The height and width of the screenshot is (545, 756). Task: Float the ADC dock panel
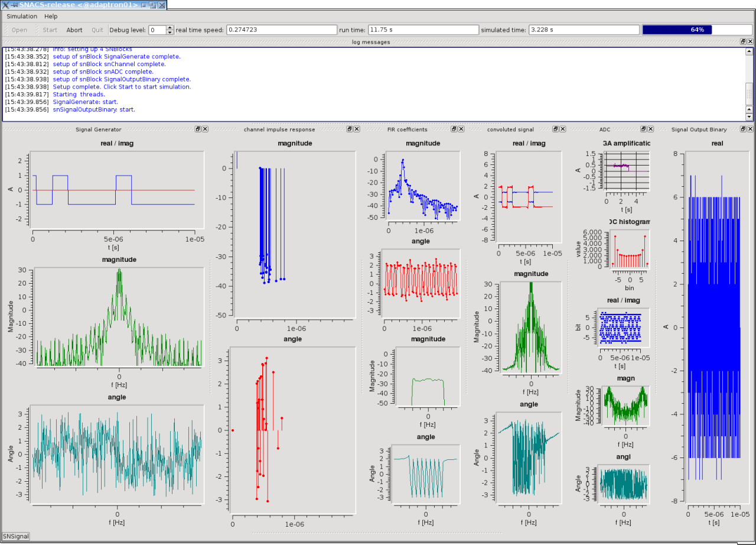[x=643, y=129]
